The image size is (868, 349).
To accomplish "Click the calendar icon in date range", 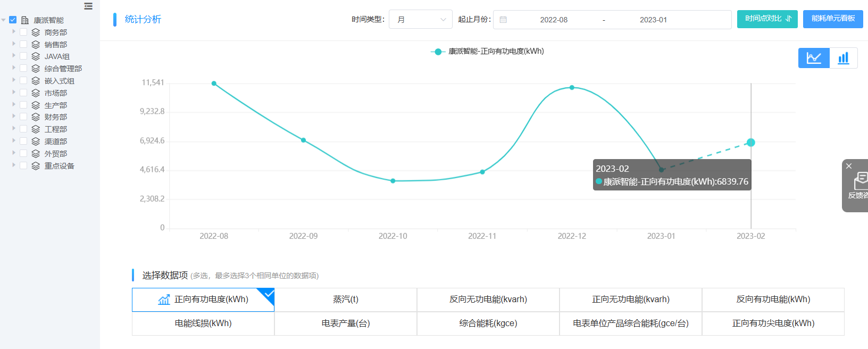I will 503,20.
